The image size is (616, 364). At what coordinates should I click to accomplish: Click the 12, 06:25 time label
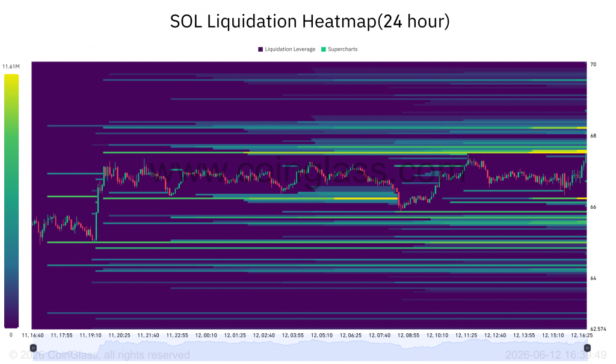point(351,335)
